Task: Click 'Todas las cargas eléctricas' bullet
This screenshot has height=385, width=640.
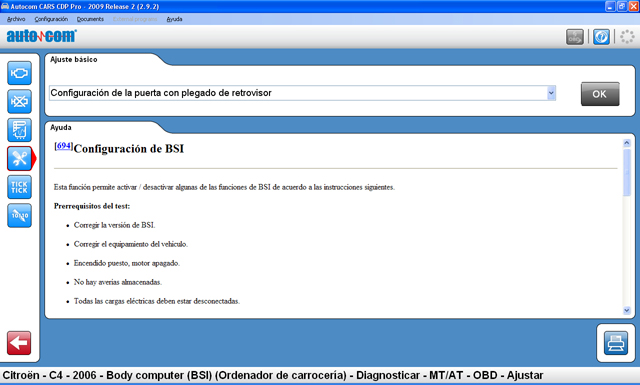Action: pyautogui.click(x=157, y=301)
